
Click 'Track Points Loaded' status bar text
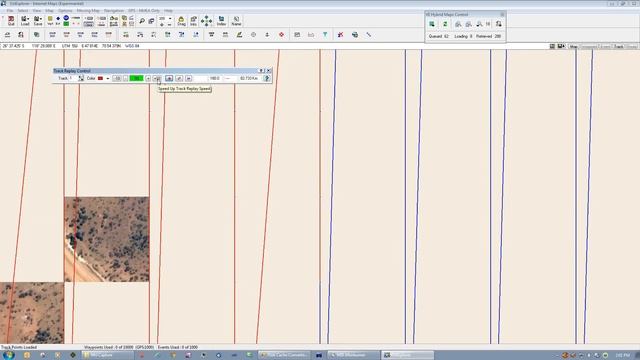[x=19, y=347]
